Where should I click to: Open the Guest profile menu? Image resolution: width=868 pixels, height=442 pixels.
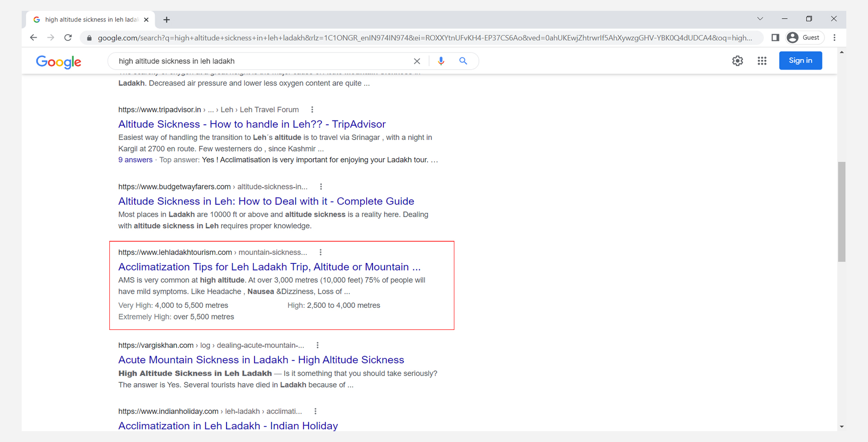[x=805, y=38]
